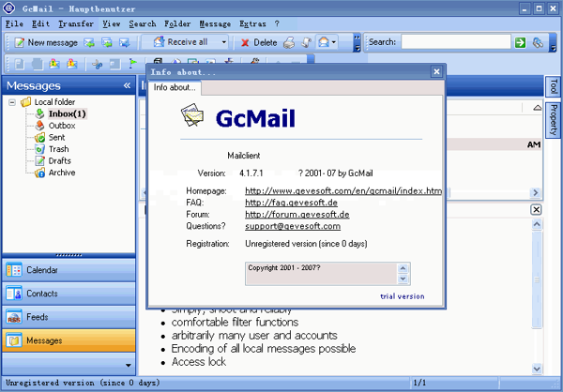This screenshot has width=563, height=392.
Task: Click the Delete toolbar button
Action: pyautogui.click(x=259, y=42)
